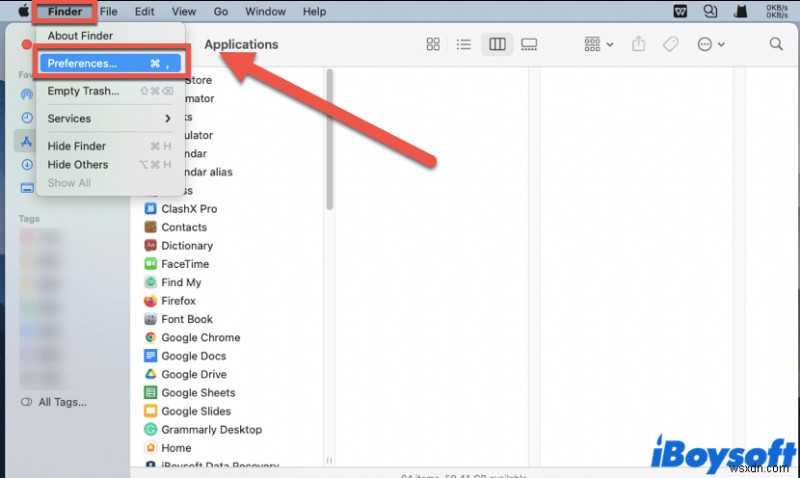The image size is (800, 478).
Task: Choose Hide Finder menu item
Action: point(110,146)
